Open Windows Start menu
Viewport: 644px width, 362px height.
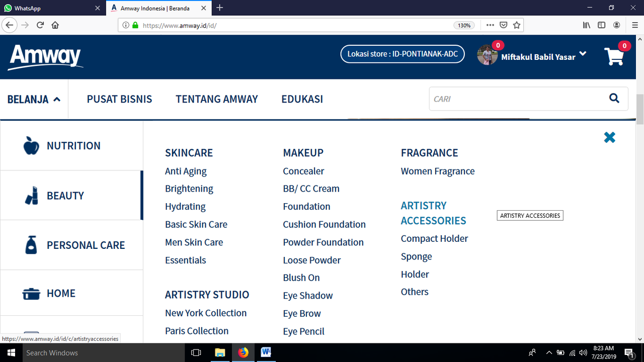point(10,352)
